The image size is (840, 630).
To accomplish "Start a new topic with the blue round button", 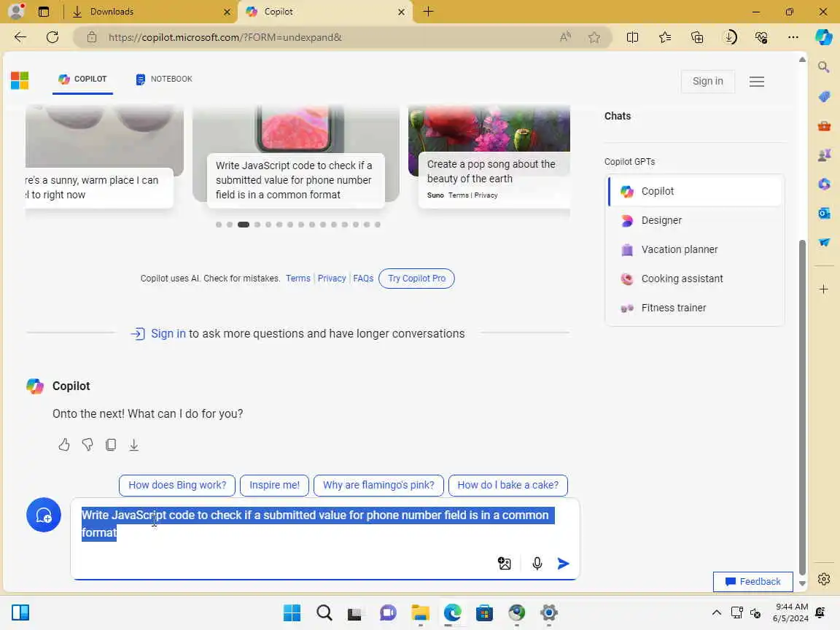I will [x=44, y=515].
